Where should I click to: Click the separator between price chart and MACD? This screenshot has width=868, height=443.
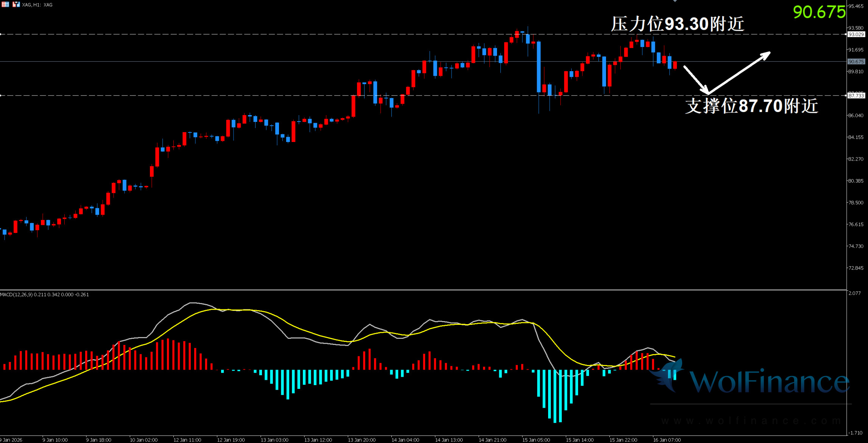pos(416,290)
